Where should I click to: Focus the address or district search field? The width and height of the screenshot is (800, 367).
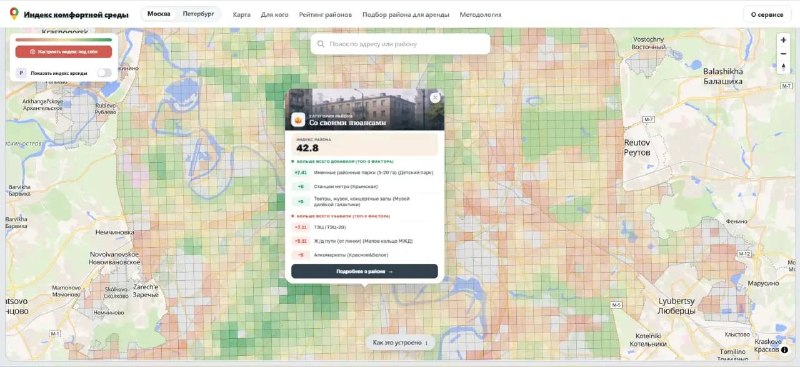click(x=400, y=44)
